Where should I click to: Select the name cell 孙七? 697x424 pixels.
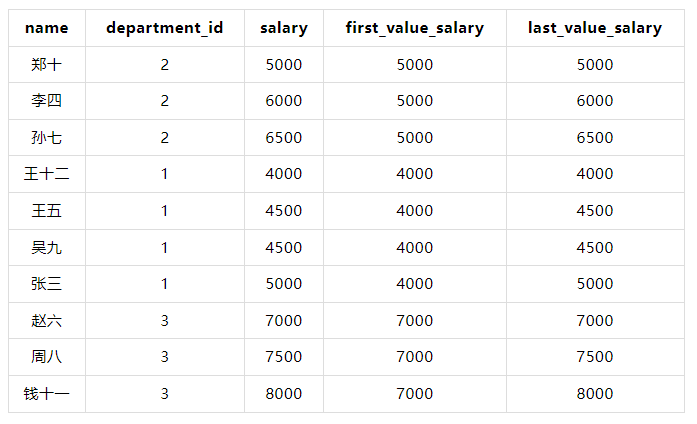(46, 138)
